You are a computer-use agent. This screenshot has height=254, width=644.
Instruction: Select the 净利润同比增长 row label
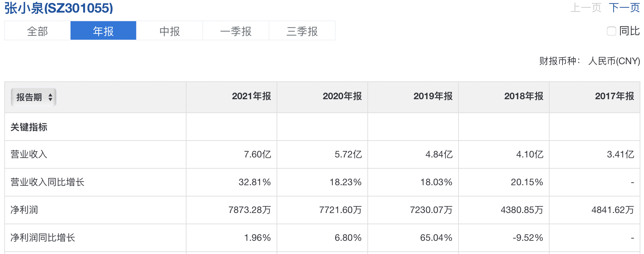[x=43, y=238]
